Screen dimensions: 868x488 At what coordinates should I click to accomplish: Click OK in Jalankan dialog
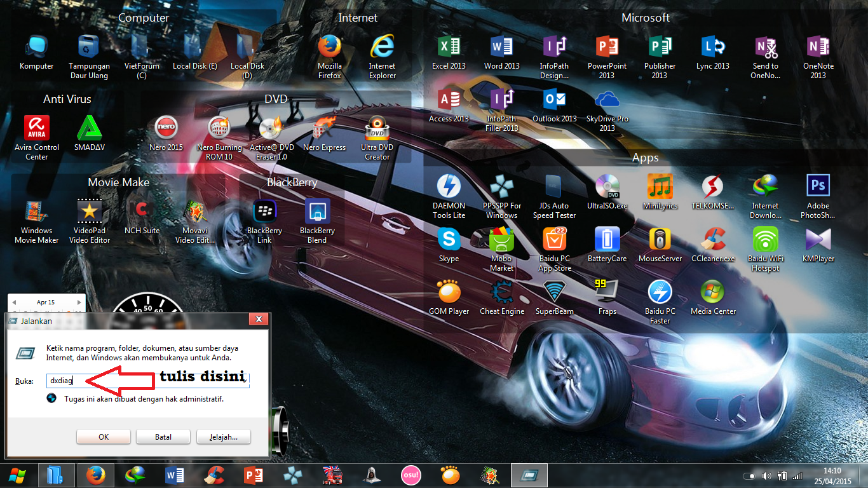tap(104, 437)
